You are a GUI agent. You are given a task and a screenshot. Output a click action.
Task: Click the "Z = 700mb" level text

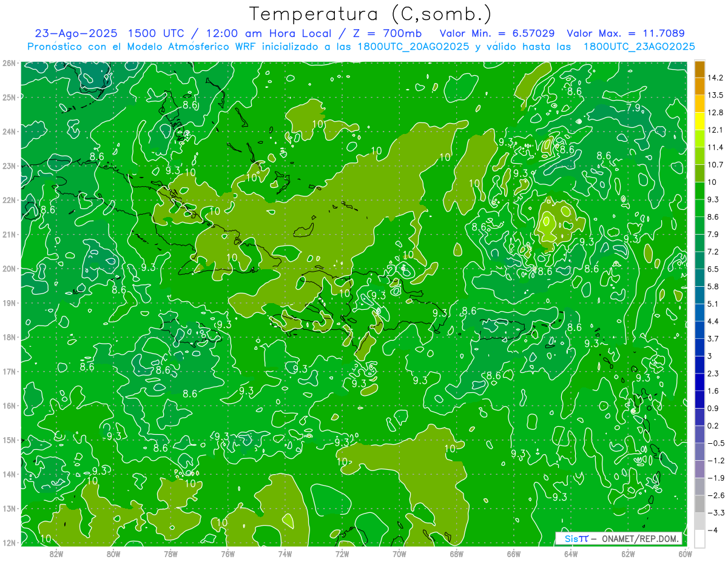(387, 33)
